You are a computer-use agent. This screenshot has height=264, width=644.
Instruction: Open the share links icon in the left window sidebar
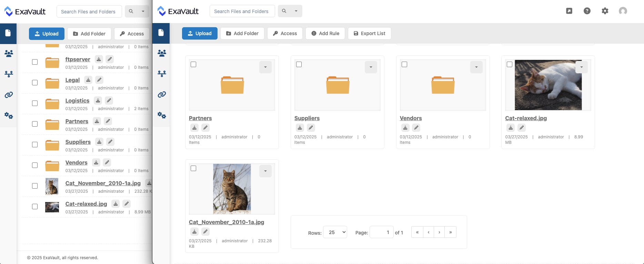click(x=9, y=95)
